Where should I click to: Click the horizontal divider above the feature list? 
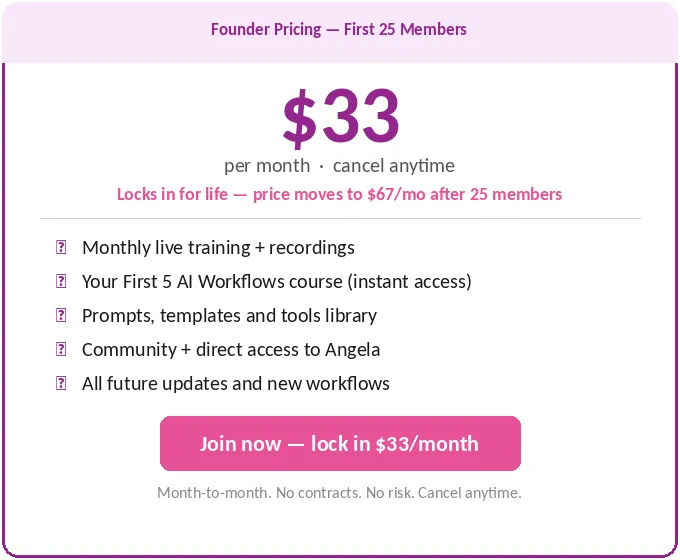(340, 218)
